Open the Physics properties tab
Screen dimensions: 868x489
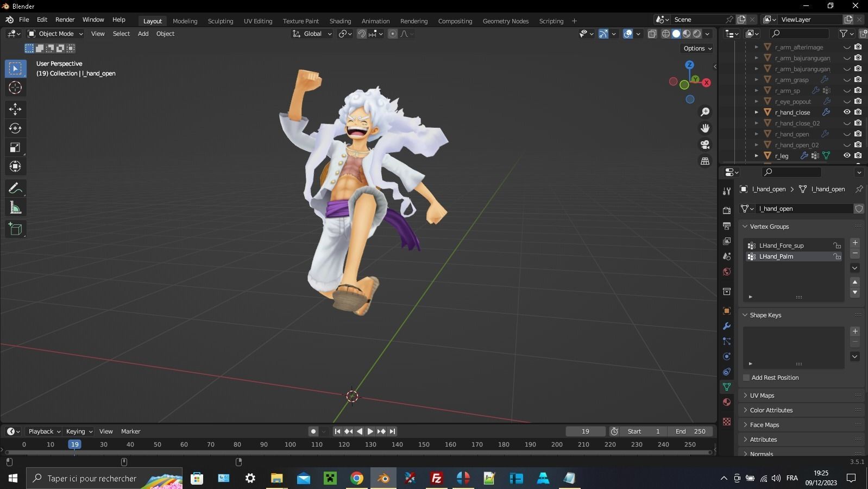click(727, 356)
